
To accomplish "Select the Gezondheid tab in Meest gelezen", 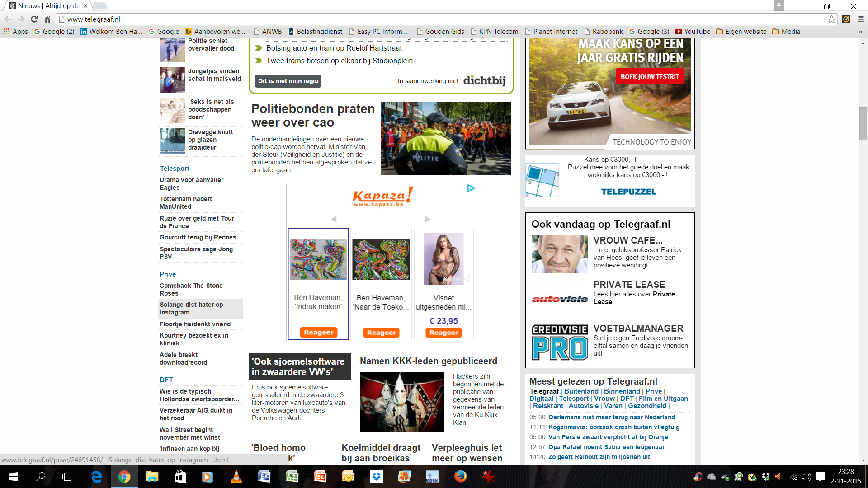I will pyautogui.click(x=647, y=406).
